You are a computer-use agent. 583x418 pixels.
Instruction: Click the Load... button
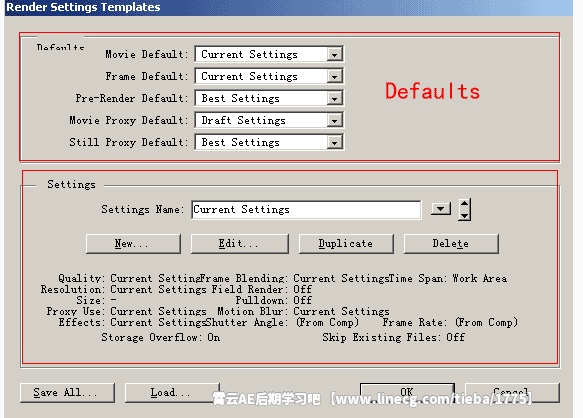tap(172, 393)
